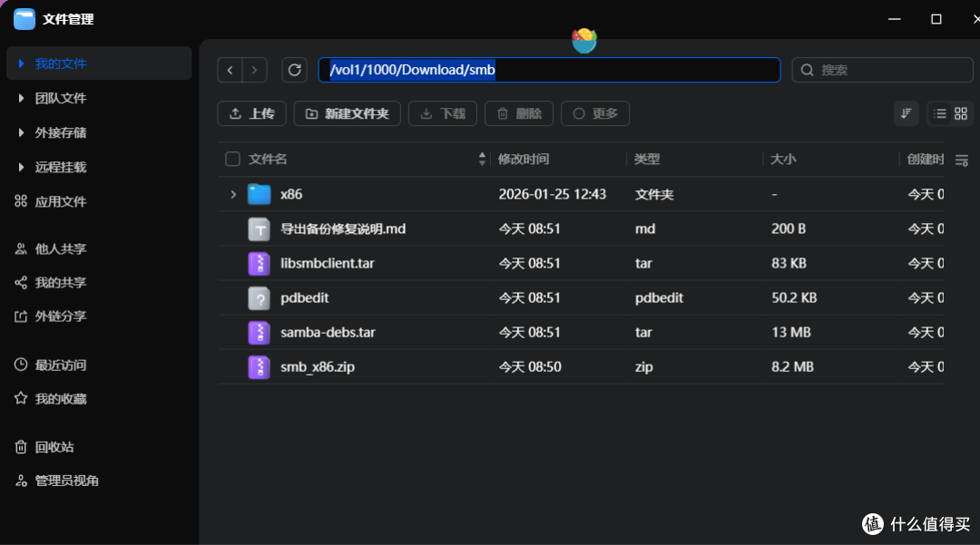Click the 上传 upload button

click(252, 113)
